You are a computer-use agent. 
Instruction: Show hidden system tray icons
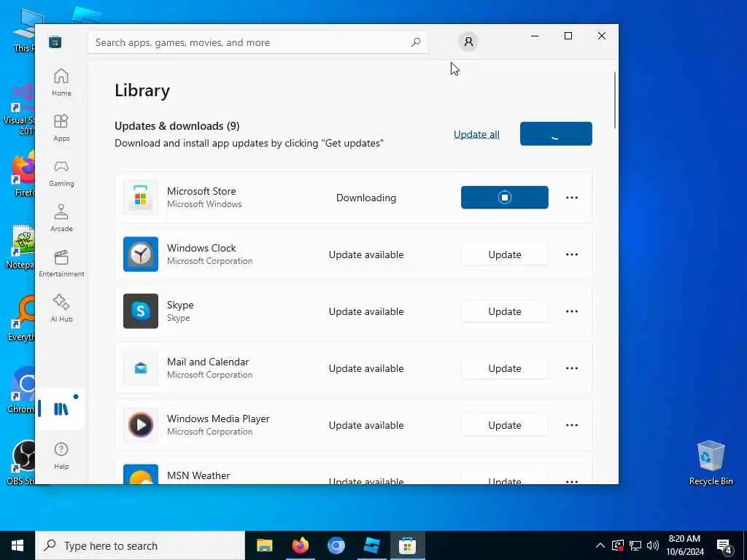point(600,545)
